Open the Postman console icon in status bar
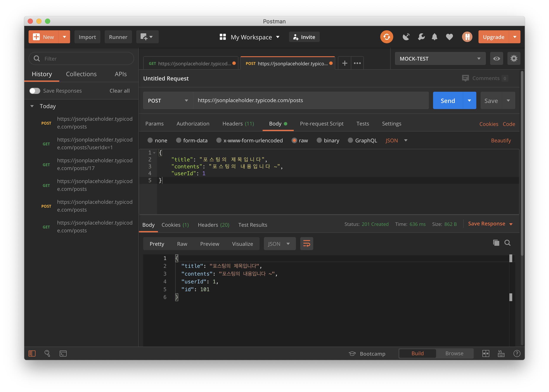Image resolution: width=549 pixels, height=392 pixels. (x=63, y=354)
